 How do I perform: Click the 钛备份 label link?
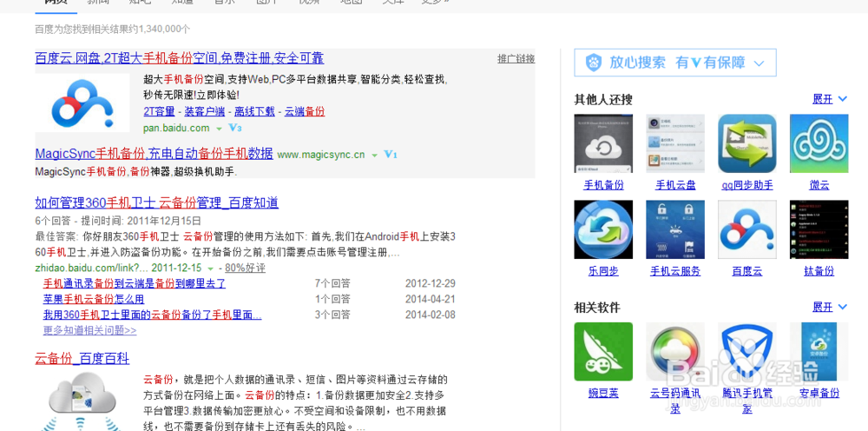click(819, 271)
